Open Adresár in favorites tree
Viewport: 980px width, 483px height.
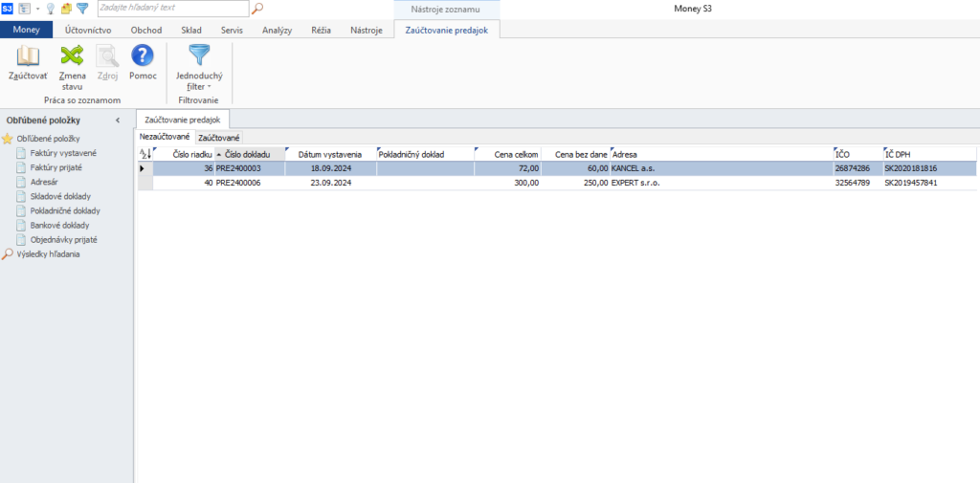tap(44, 182)
